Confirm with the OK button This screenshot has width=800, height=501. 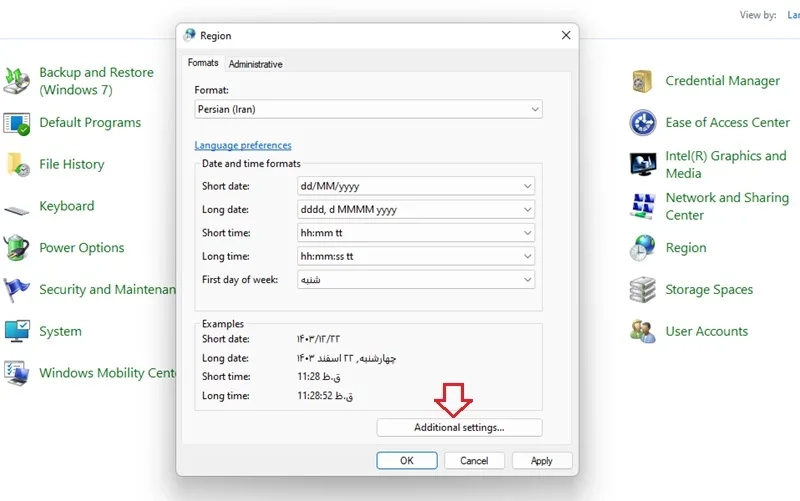(x=407, y=461)
